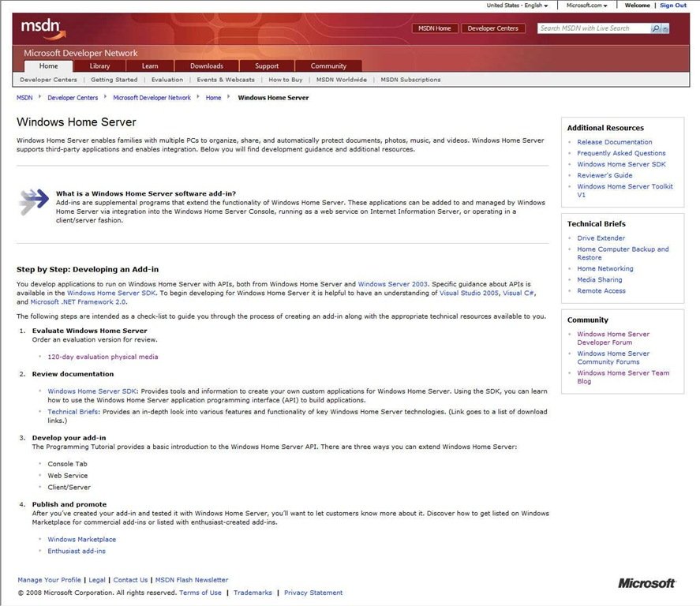Click the "Console Tab" bullet text
Screen dimensions: 700x606
pyautogui.click(x=67, y=464)
